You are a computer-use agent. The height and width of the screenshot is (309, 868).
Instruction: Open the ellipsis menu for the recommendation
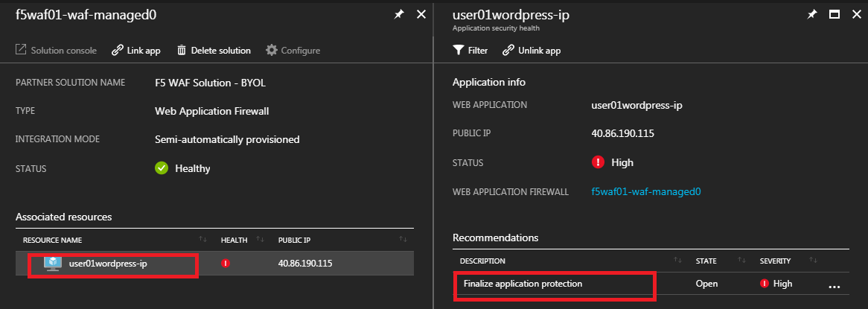click(835, 286)
